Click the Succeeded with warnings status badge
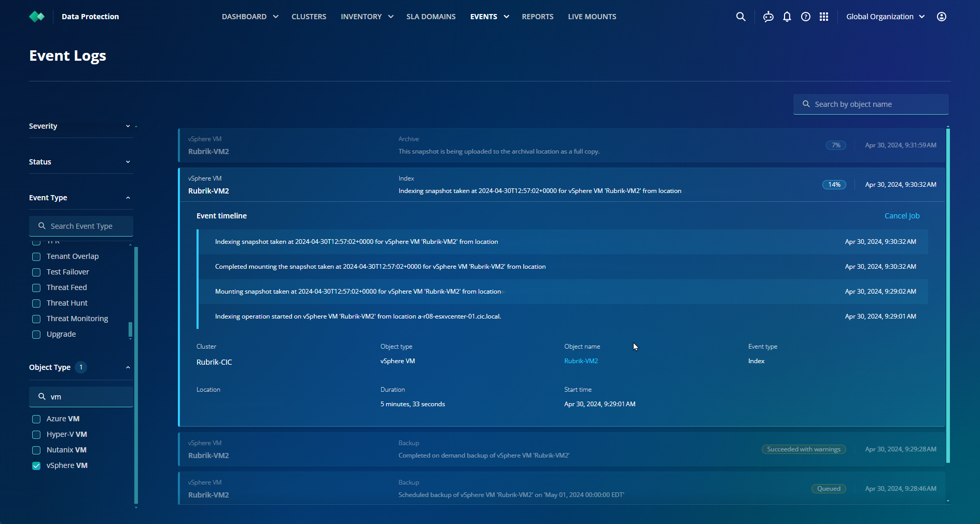Image resolution: width=980 pixels, height=524 pixels. [804, 449]
